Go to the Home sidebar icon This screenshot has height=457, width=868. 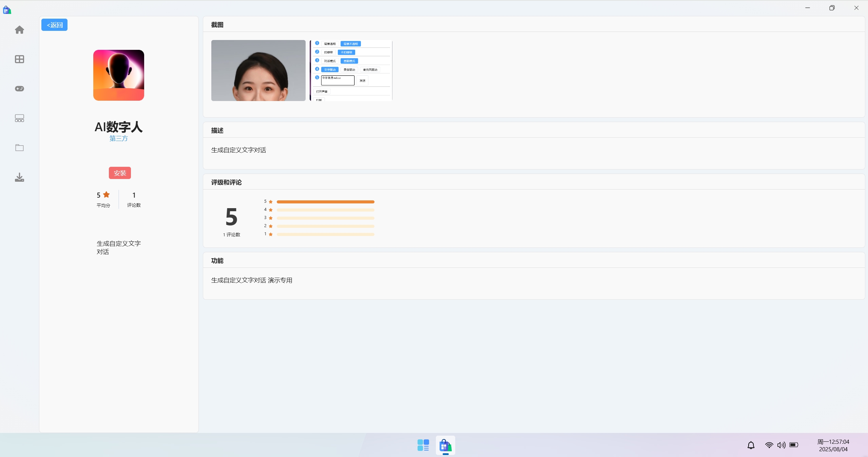pyautogui.click(x=19, y=30)
